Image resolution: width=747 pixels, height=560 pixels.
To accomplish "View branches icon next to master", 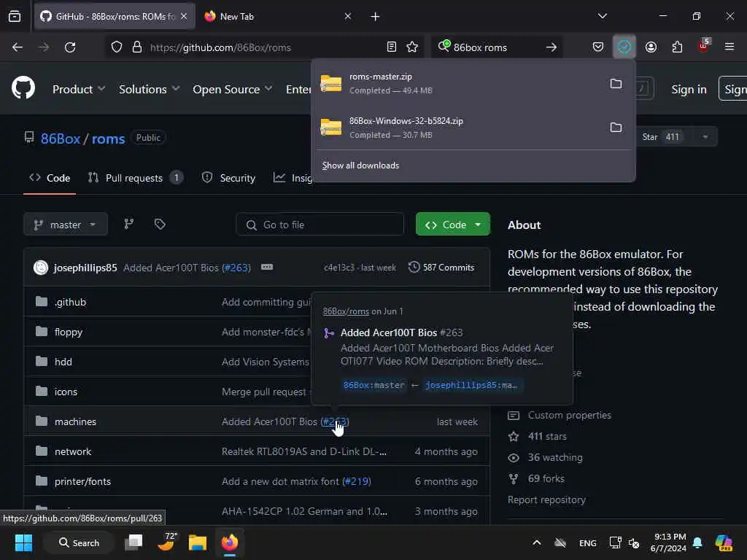I will tap(128, 224).
